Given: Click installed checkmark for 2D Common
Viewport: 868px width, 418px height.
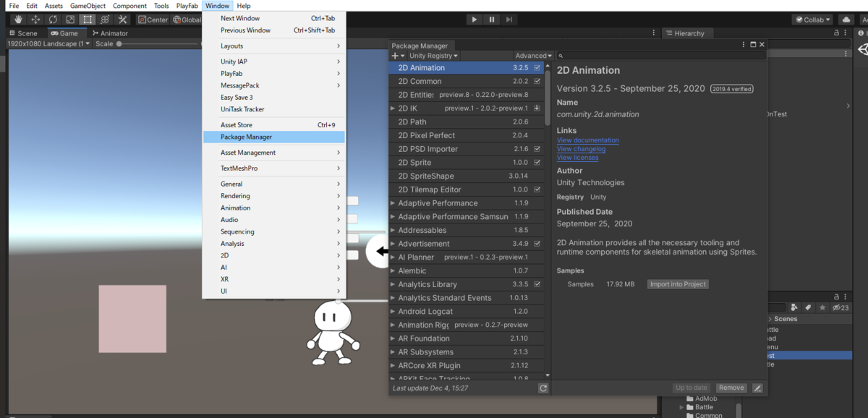Looking at the screenshot, I should [537, 81].
